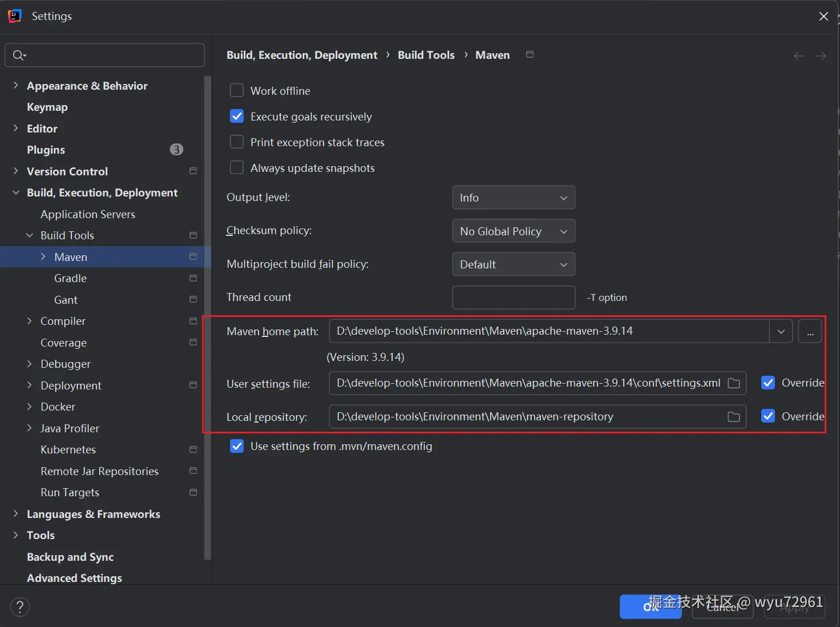Click Build, Execution, Deployment breadcrumb
Image resolution: width=840 pixels, height=627 pixels.
click(x=302, y=55)
